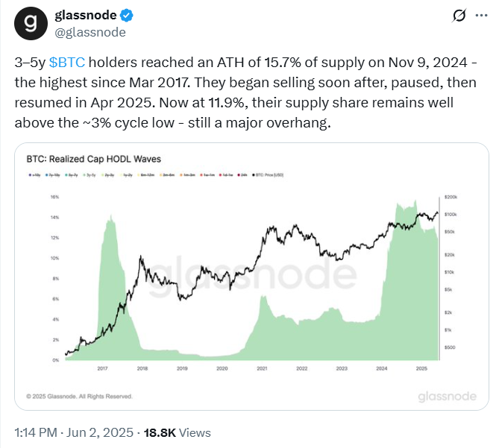Image resolution: width=502 pixels, height=448 pixels.
Task: Click the glassnode display name
Action: tap(83, 16)
